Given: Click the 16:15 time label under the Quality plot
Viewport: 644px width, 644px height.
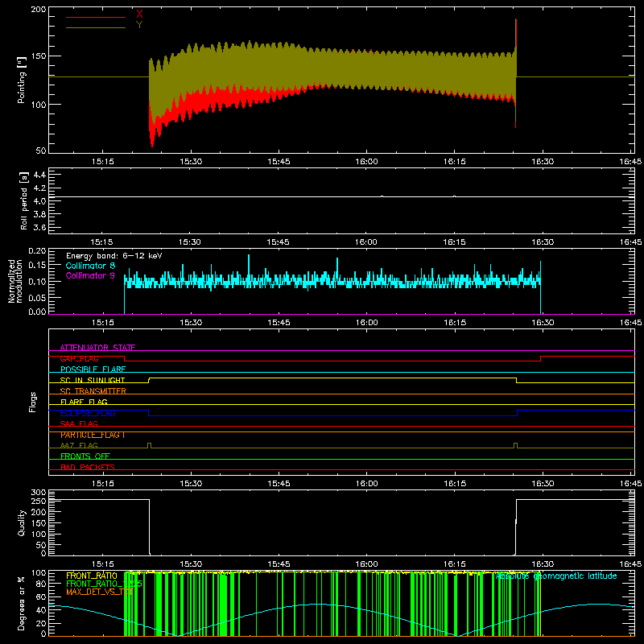Looking at the screenshot, I should pos(455,564).
